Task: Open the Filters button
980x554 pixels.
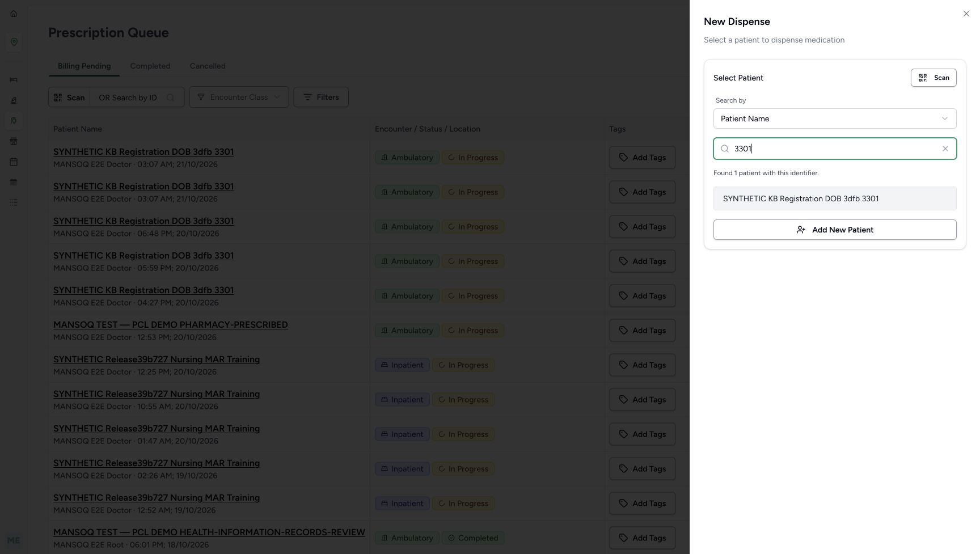Action: (321, 97)
